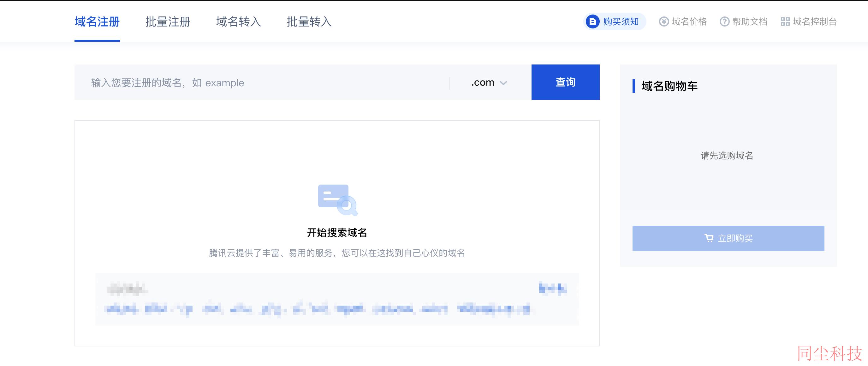Open 帮助文档 help link

click(x=750, y=21)
